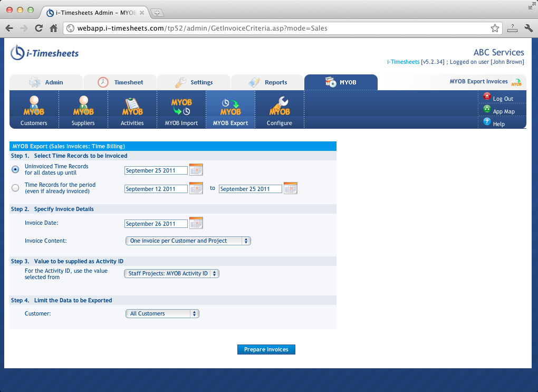Select the i-Timesheets Admin browser tab
This screenshot has height=392, width=538.
[x=95, y=13]
